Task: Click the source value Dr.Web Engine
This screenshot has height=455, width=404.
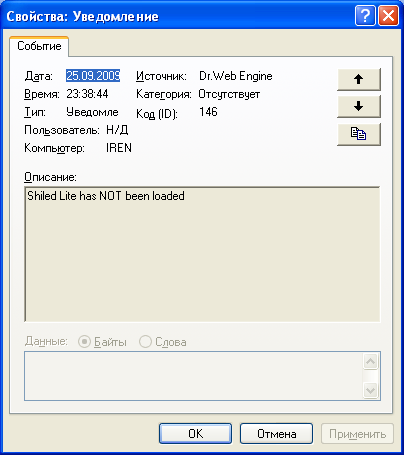Action: [236, 76]
